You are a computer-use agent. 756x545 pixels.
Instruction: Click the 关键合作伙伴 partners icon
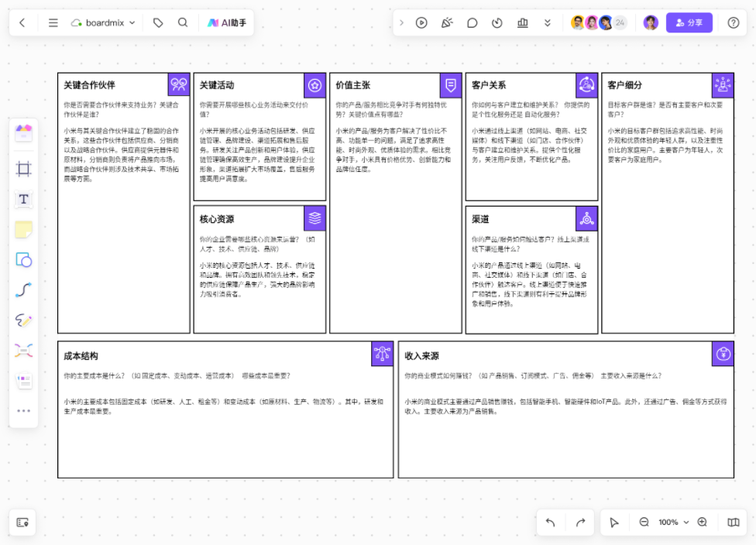[179, 85]
